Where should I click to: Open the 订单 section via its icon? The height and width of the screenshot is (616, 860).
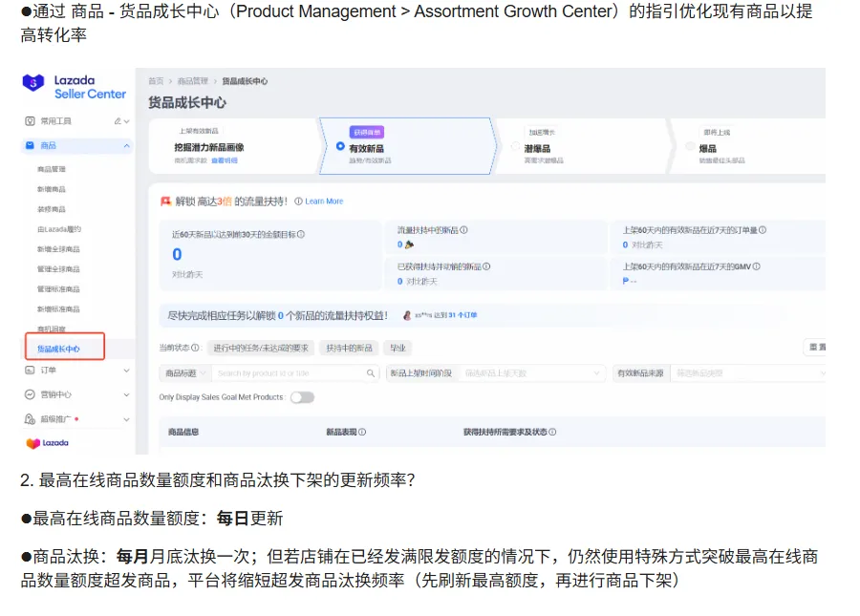click(28, 372)
